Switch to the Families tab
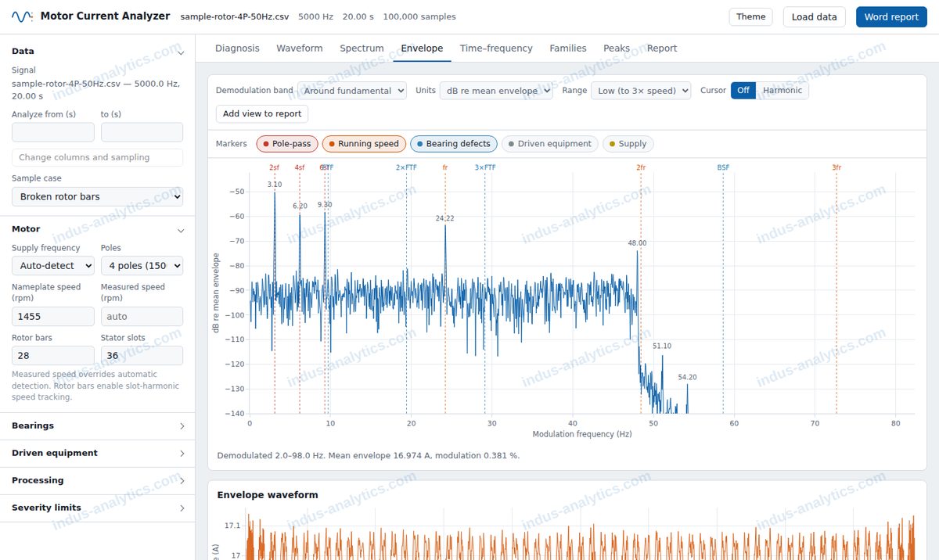The width and height of the screenshot is (939, 560). point(568,48)
